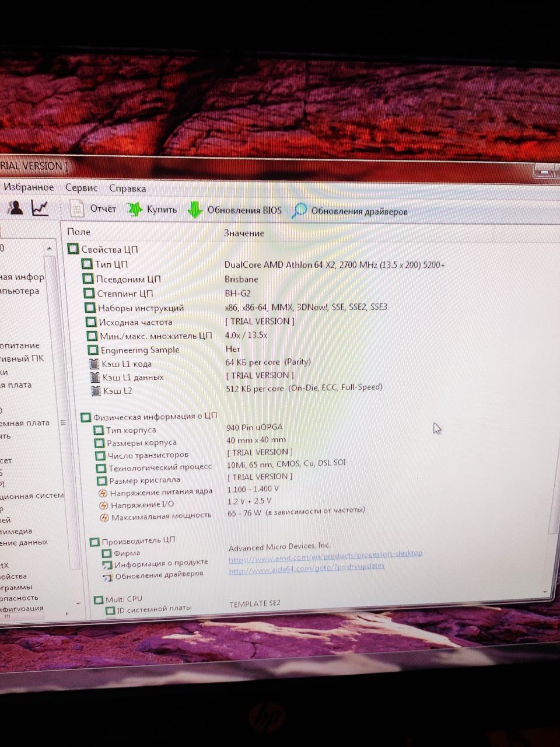Click the Свойства ЦП group icon

click(73, 249)
